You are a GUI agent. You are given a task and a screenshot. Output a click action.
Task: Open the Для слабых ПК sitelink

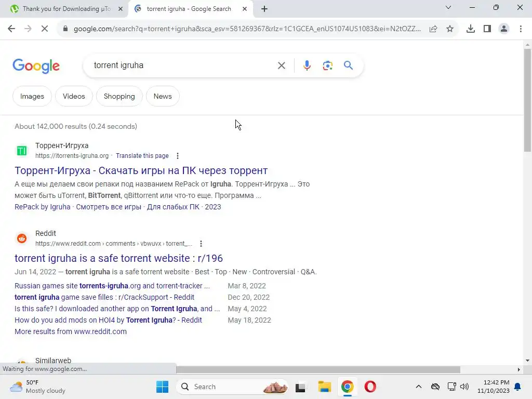173,207
